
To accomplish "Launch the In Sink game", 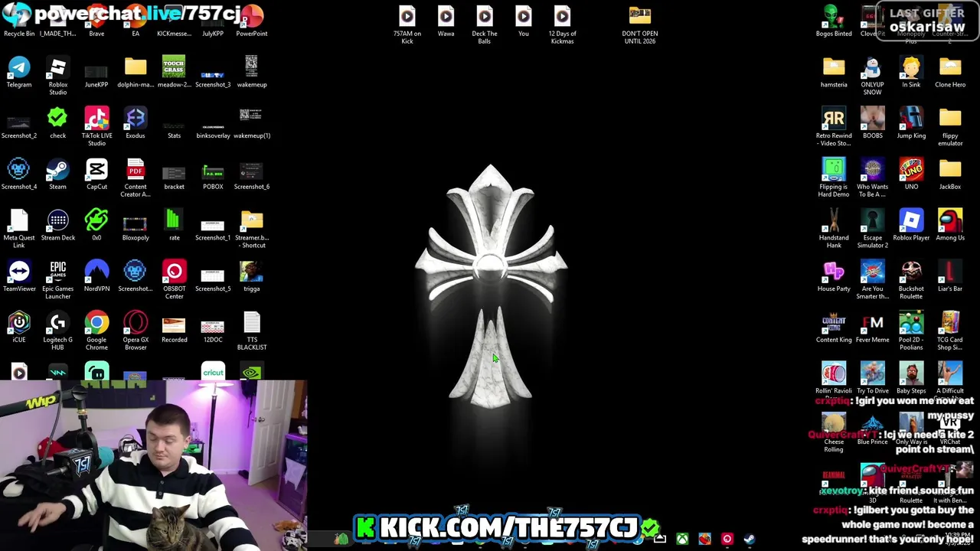I will point(911,71).
